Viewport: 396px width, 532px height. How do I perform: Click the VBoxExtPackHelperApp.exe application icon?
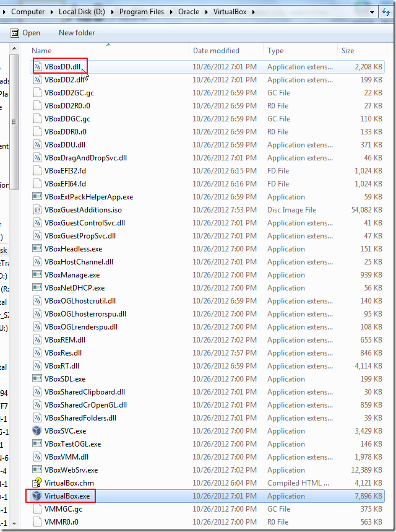pyautogui.click(x=37, y=197)
